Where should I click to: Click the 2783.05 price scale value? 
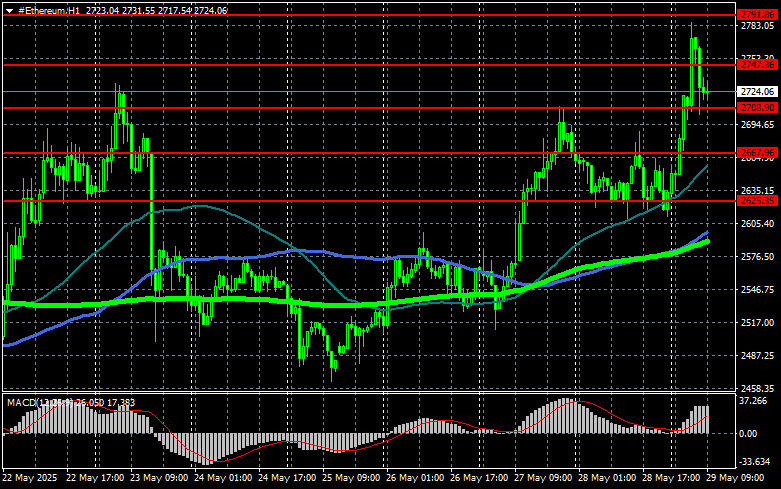(x=757, y=26)
